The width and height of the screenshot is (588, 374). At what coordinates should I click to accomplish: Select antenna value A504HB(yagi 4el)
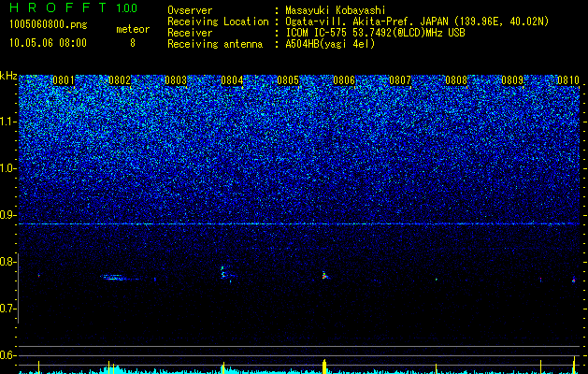(330, 44)
